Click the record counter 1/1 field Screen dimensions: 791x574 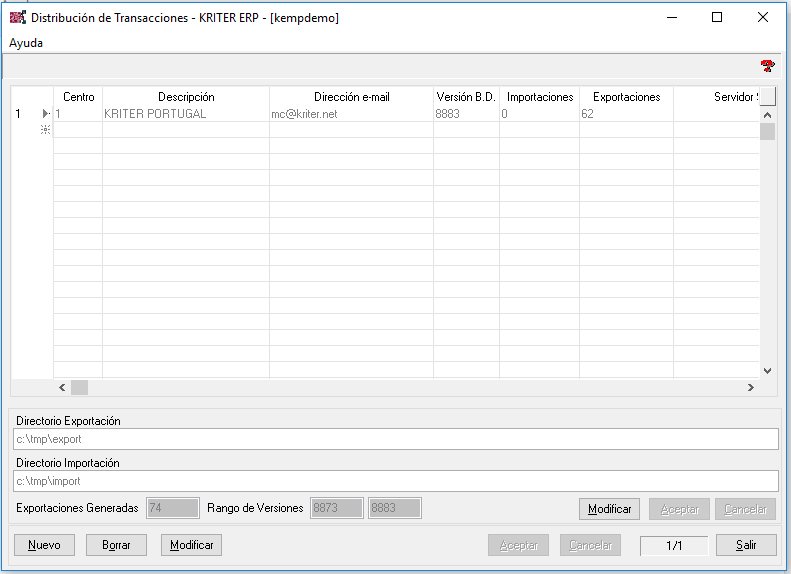pos(674,545)
